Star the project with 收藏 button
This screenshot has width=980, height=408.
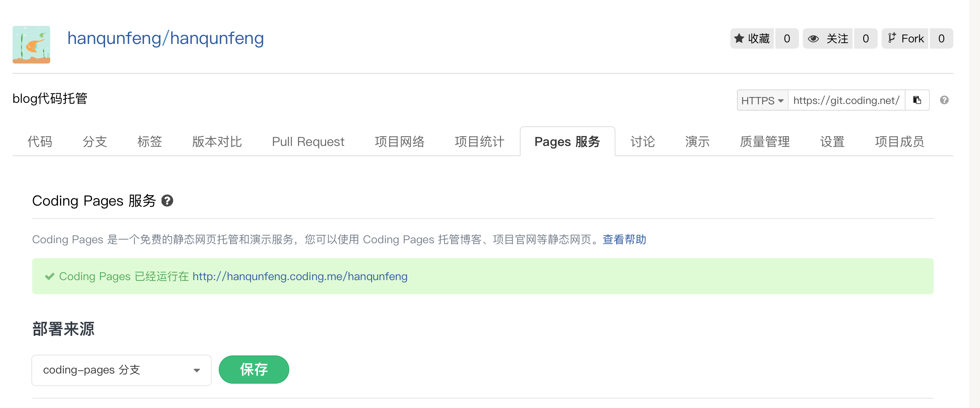coord(752,38)
